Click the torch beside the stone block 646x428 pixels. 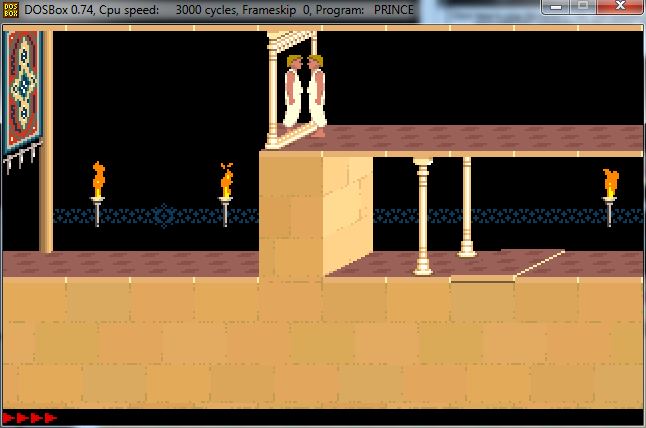click(226, 194)
